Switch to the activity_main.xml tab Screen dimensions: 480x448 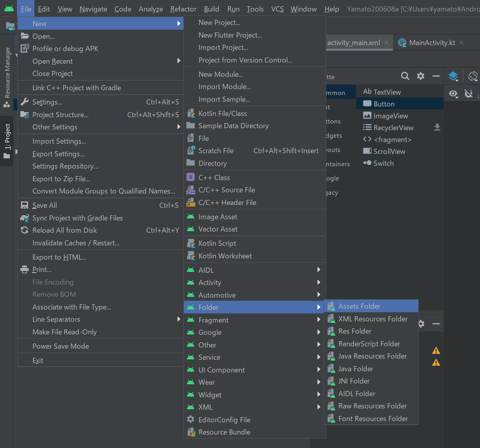(353, 43)
